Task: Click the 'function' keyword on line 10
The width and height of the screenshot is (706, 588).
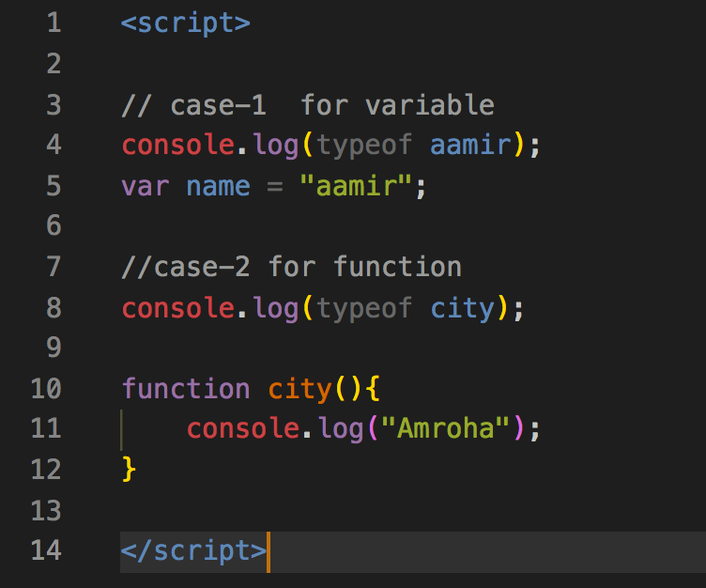Action: (x=186, y=388)
